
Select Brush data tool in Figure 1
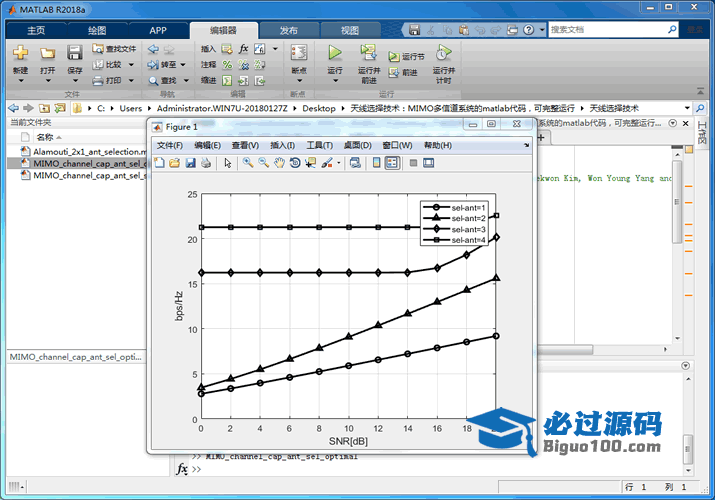pos(327,163)
